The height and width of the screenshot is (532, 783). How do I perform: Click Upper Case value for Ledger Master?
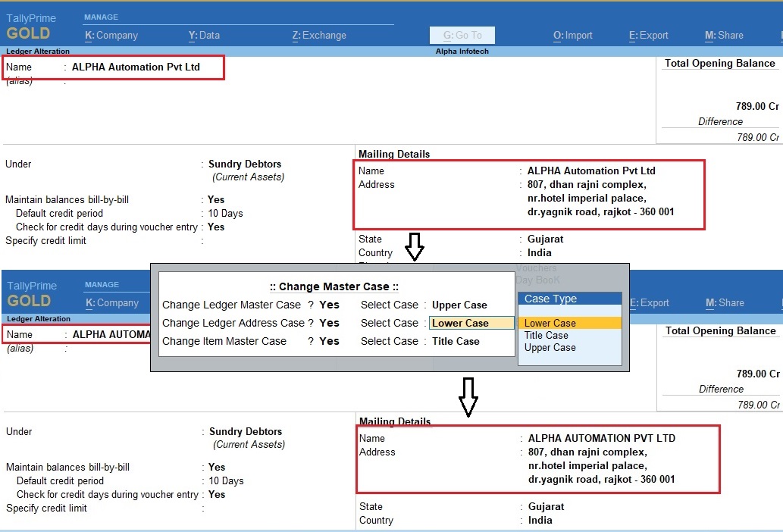[x=459, y=305]
